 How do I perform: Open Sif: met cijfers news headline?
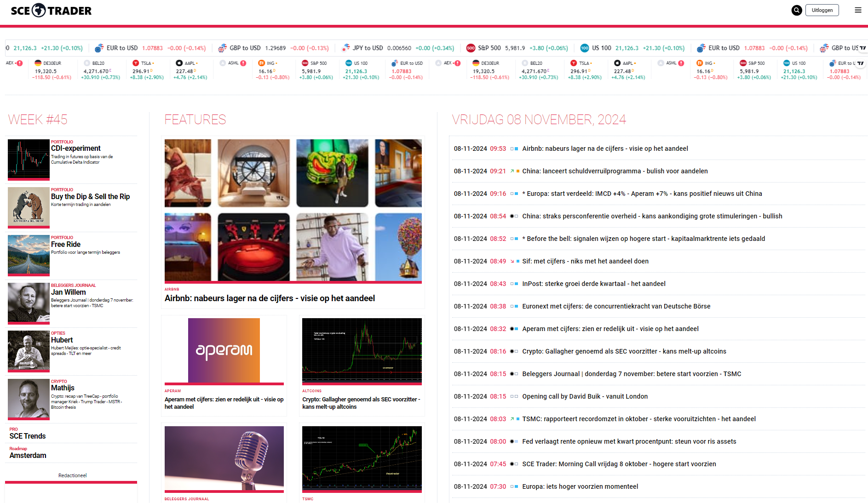(x=585, y=261)
